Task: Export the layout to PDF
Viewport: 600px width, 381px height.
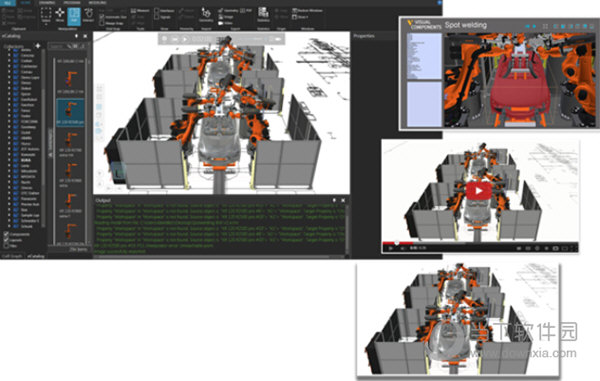Action: click(246, 11)
